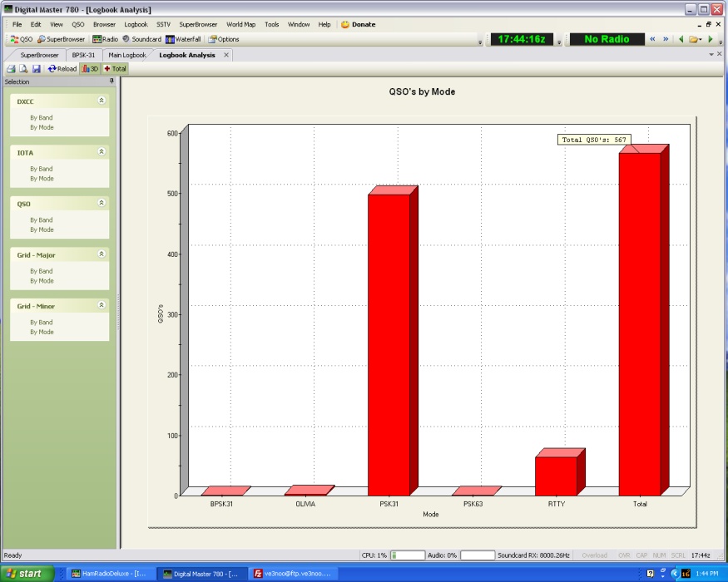Screen dimensions: 728x582
Task: Open clock toolbar options dropdown
Action: coord(559,42)
